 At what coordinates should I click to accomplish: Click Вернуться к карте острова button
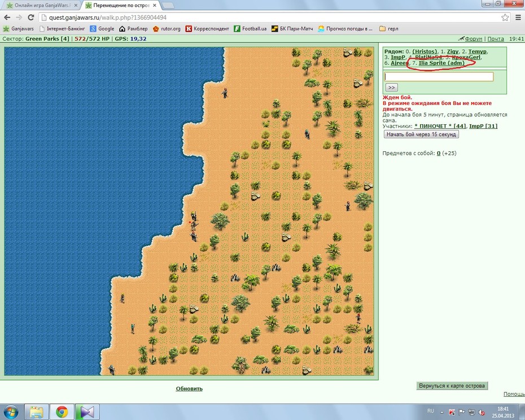[452, 386]
